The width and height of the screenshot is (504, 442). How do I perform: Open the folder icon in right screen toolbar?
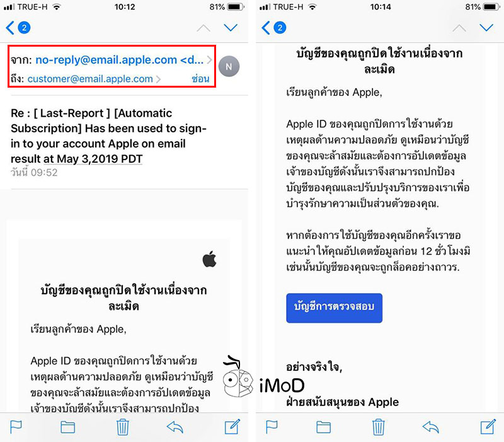[323, 427]
